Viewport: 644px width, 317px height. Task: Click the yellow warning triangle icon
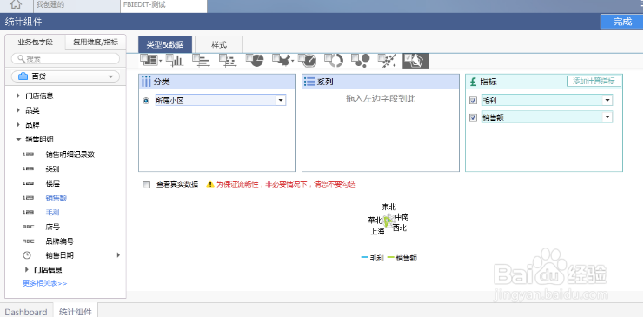tap(210, 184)
